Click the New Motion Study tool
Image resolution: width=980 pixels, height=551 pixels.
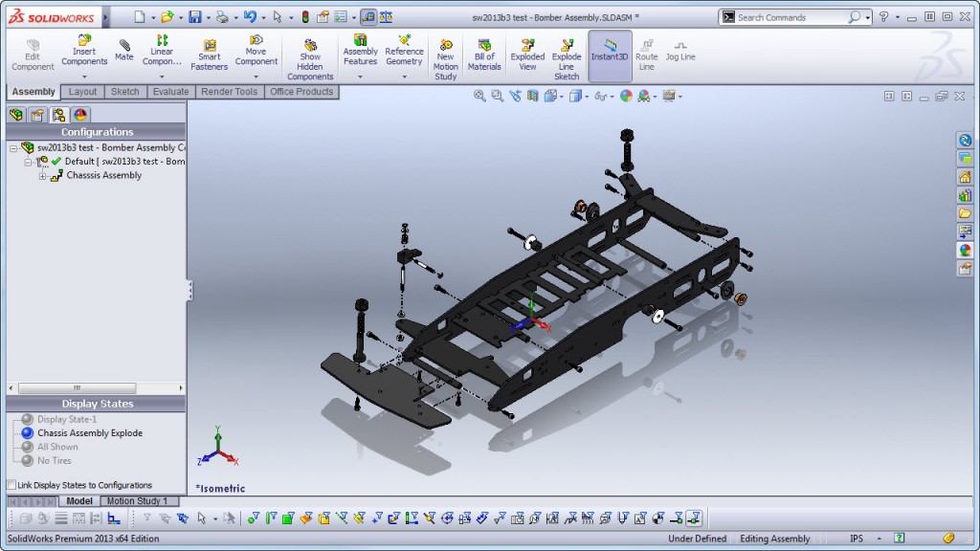coord(446,55)
